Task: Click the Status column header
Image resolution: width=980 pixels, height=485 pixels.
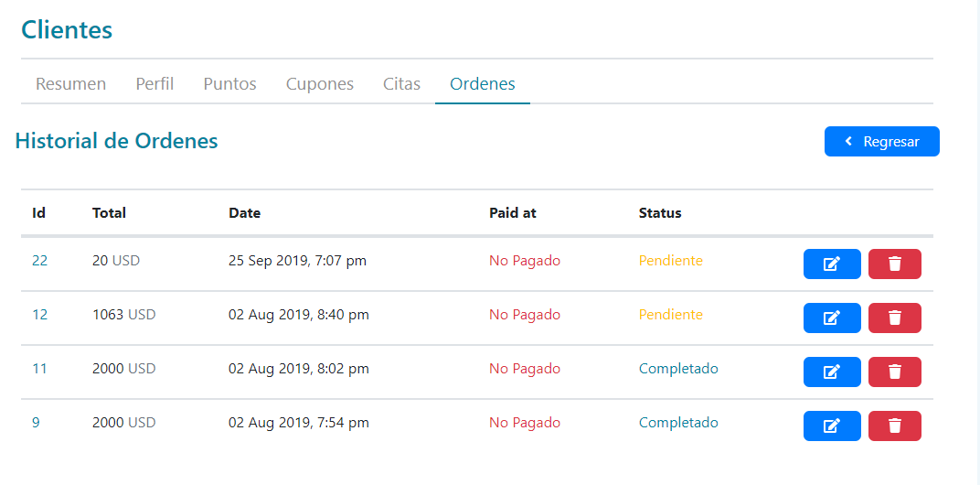Action: click(x=660, y=213)
